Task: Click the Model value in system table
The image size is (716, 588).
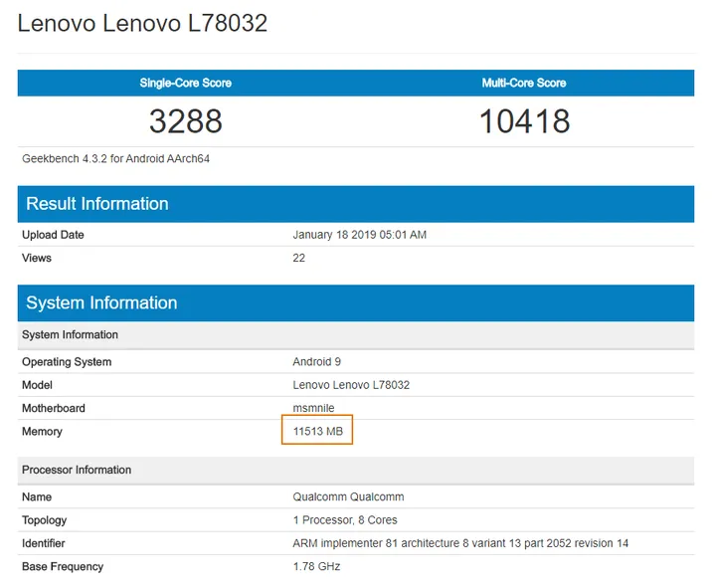Action: [351, 385]
